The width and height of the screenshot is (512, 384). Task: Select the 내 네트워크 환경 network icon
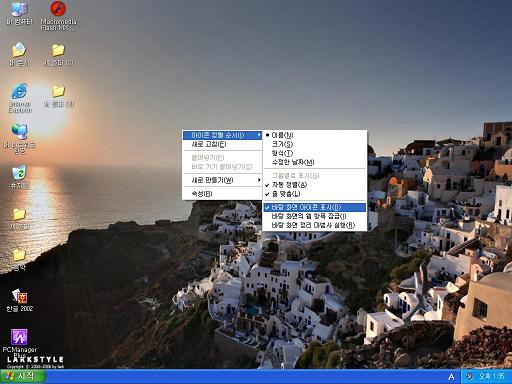(19, 139)
